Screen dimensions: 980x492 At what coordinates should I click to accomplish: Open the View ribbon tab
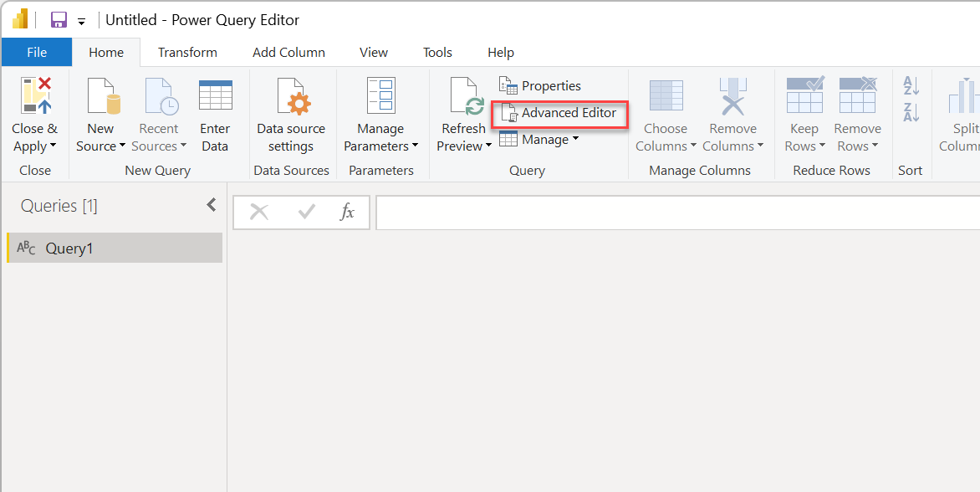pos(374,52)
